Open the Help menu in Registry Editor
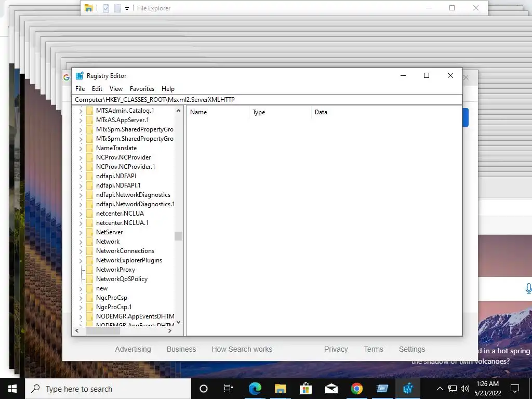This screenshot has height=399, width=532. tap(168, 88)
